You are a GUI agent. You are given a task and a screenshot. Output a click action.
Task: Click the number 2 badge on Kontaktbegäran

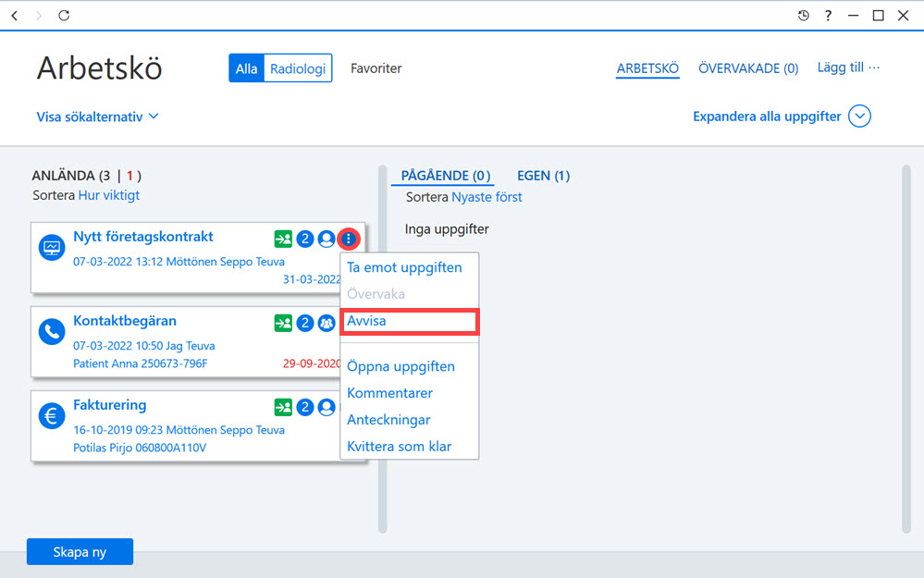point(304,323)
